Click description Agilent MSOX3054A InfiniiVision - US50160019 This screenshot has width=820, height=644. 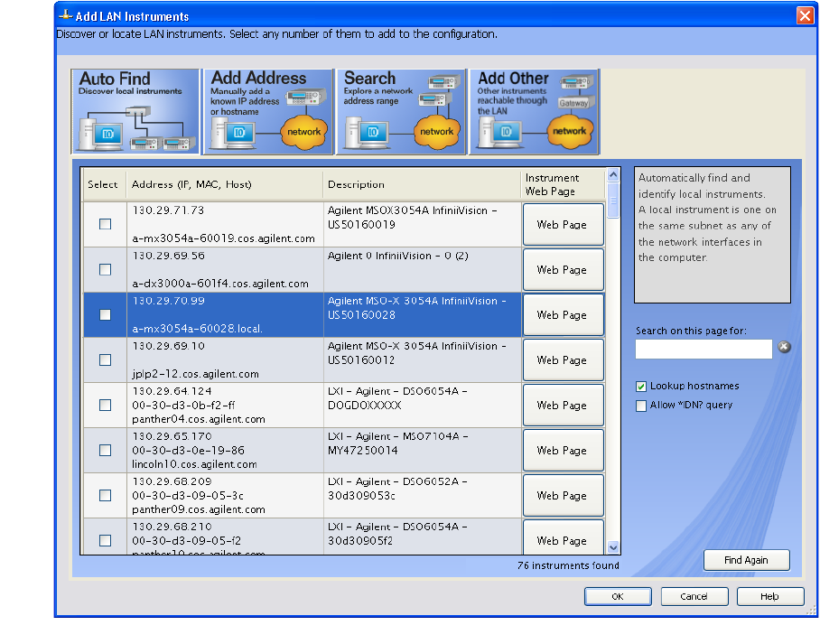412,218
